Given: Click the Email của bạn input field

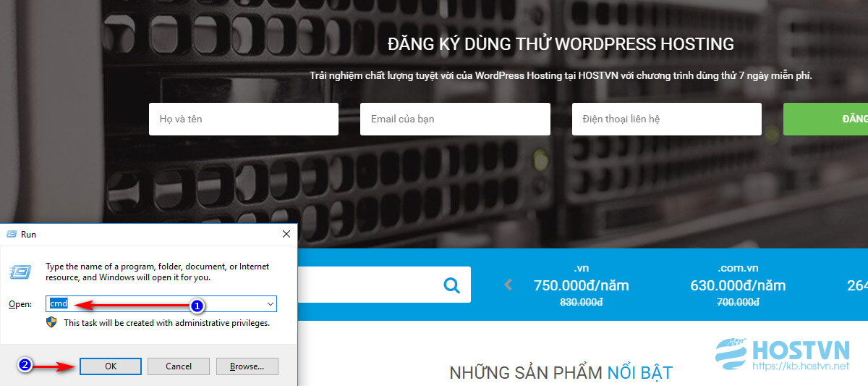Looking at the screenshot, I should coord(455,119).
